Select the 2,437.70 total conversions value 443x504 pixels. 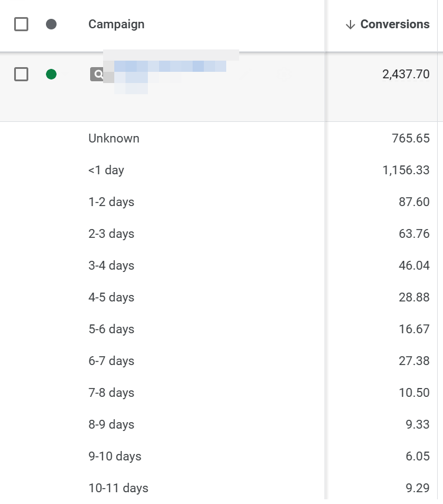(405, 74)
